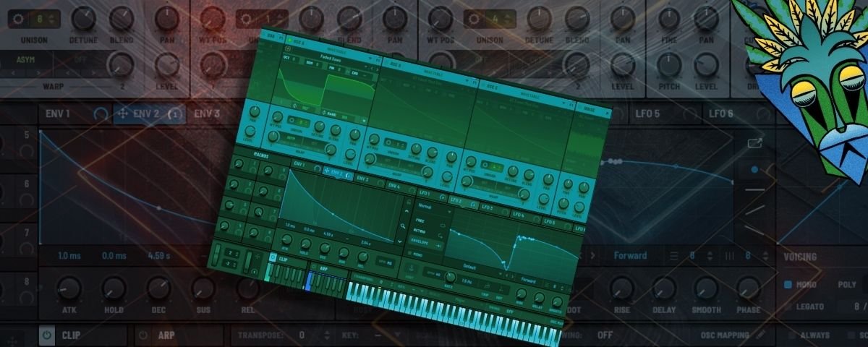Open unison settings gear beside value 4
The image size is (868, 347).
coord(475,17)
